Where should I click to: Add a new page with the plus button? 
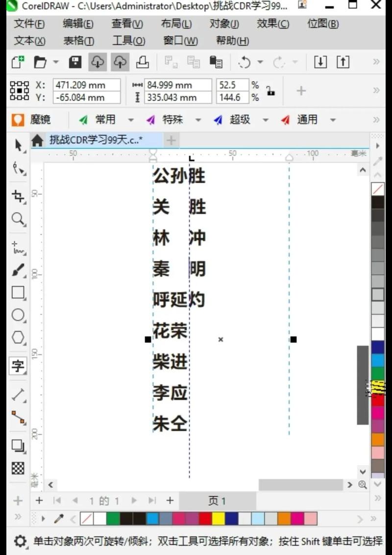[39, 501]
